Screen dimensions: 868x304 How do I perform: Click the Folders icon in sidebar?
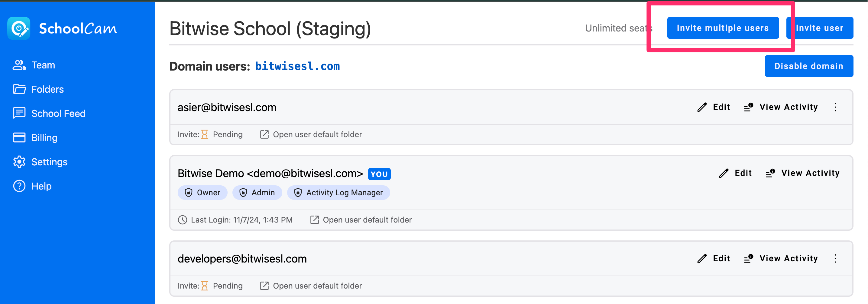pyautogui.click(x=19, y=89)
